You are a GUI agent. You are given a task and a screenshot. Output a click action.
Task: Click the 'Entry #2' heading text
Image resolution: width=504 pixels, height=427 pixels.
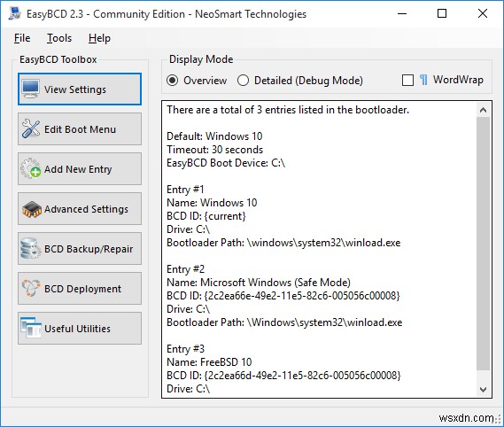185,269
